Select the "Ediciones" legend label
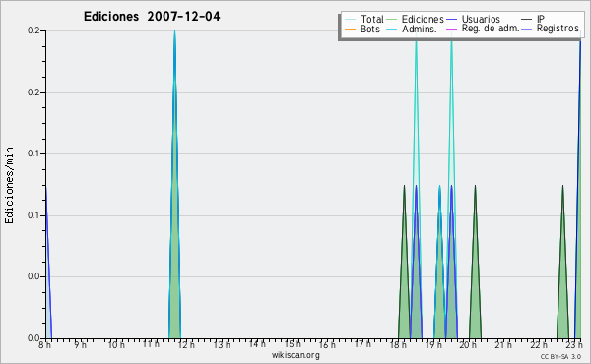The width and height of the screenshot is (591, 364). pyautogui.click(x=423, y=19)
